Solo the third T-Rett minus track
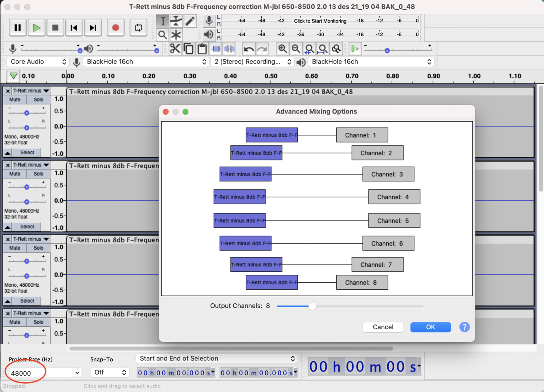The height and width of the screenshot is (392, 544). coord(38,248)
